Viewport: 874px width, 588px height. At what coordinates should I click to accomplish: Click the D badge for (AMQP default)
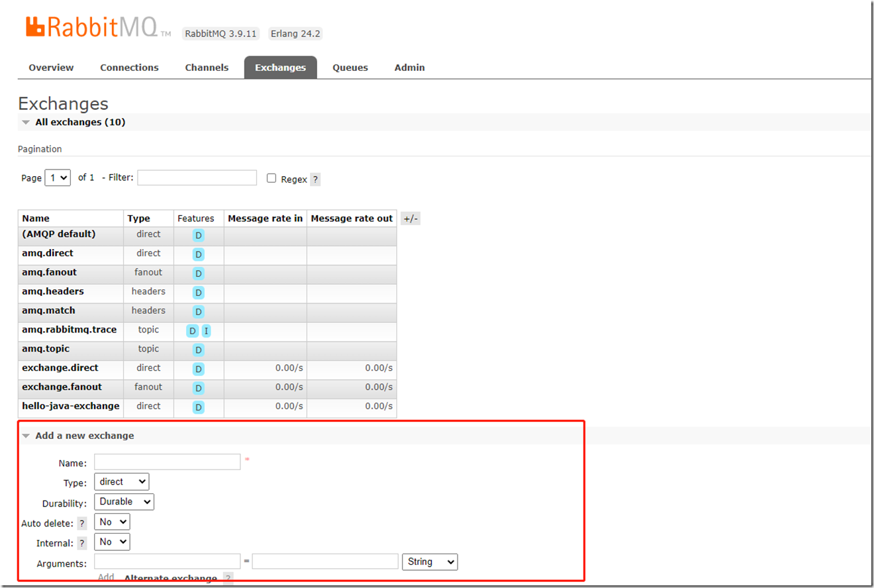(x=199, y=235)
